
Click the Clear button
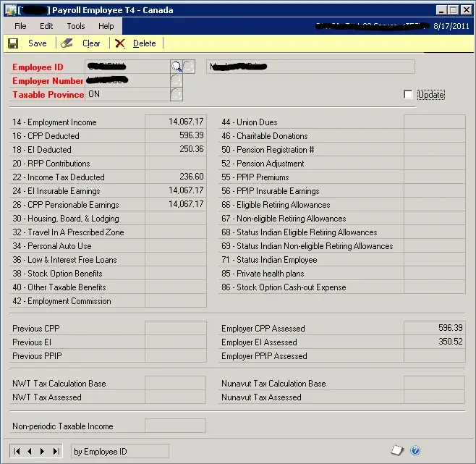82,43
